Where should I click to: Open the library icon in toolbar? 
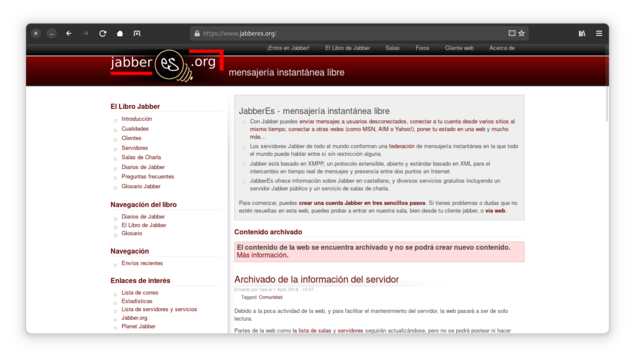pyautogui.click(x=582, y=34)
